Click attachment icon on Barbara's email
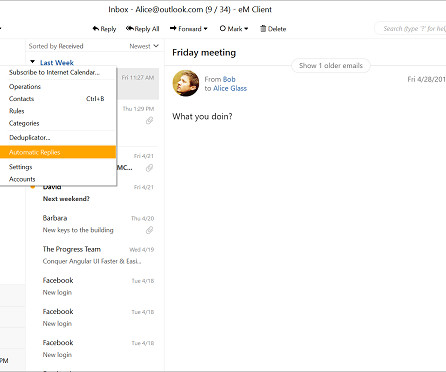This screenshot has height=372, width=446. 149,230
